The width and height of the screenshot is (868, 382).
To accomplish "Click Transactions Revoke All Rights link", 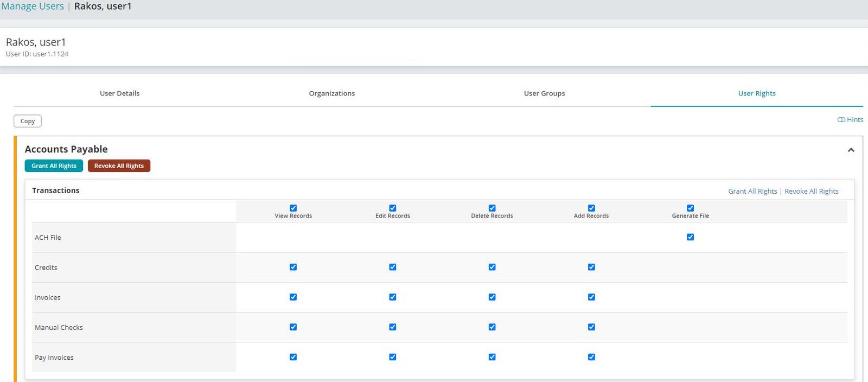I will coord(811,192).
